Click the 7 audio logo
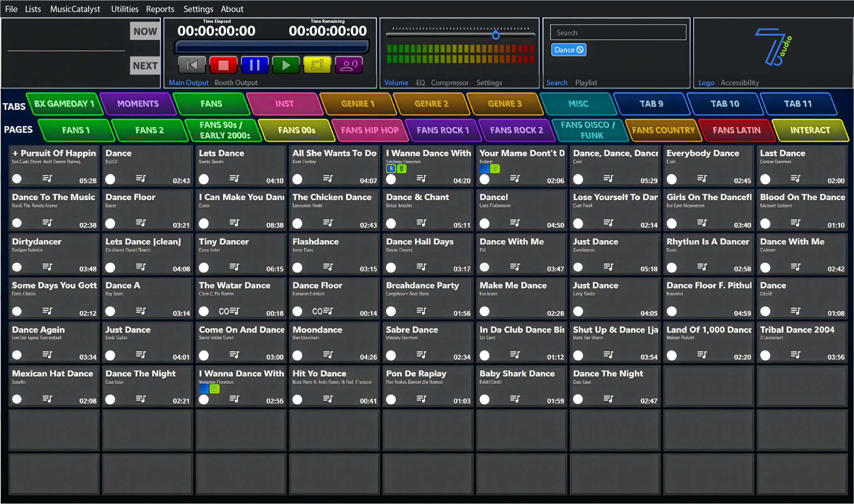The height and width of the screenshot is (504, 854). pos(773,47)
